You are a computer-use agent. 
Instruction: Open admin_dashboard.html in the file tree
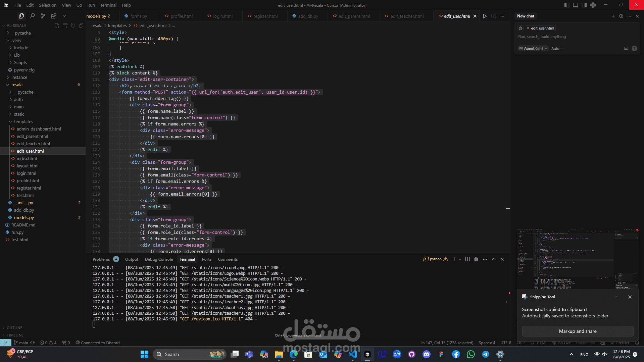click(39, 129)
